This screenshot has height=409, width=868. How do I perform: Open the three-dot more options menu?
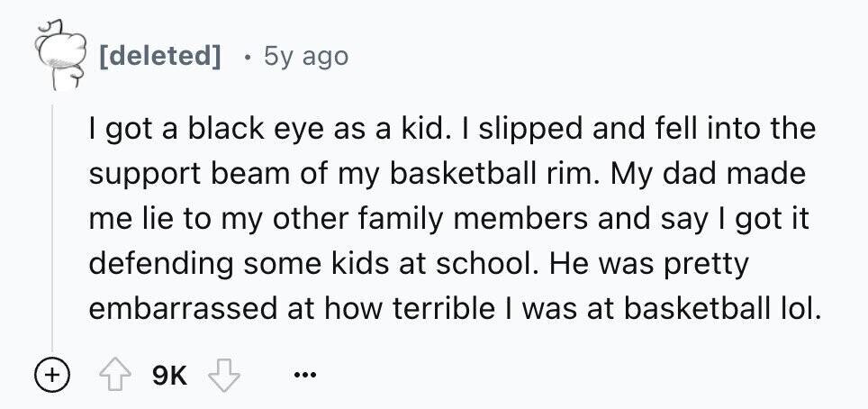pos(305,377)
